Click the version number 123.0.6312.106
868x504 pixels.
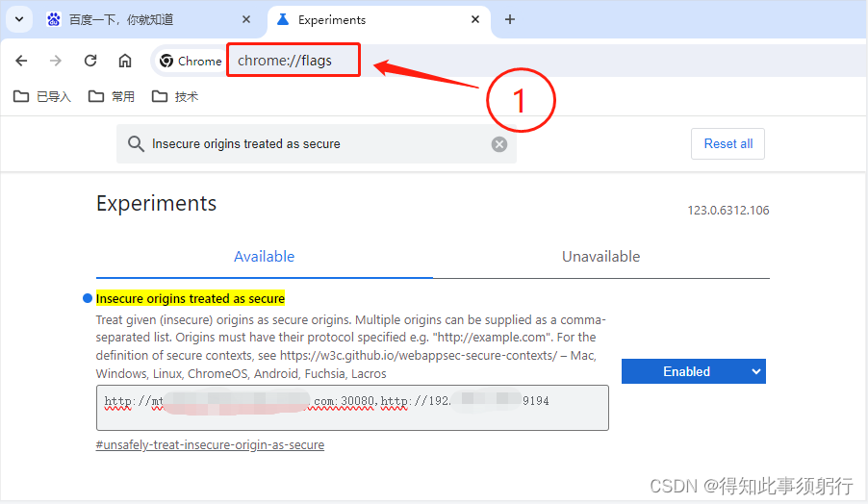[728, 211]
